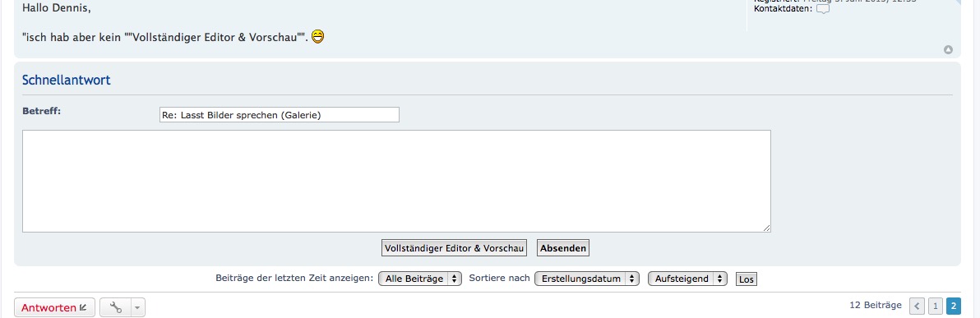Focus the Betreff subject field
This screenshot has height=318, width=980.
(280, 114)
